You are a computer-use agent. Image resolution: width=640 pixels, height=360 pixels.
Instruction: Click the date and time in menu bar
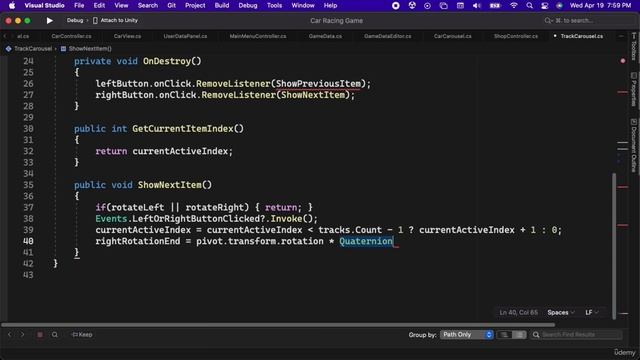tap(600, 5)
